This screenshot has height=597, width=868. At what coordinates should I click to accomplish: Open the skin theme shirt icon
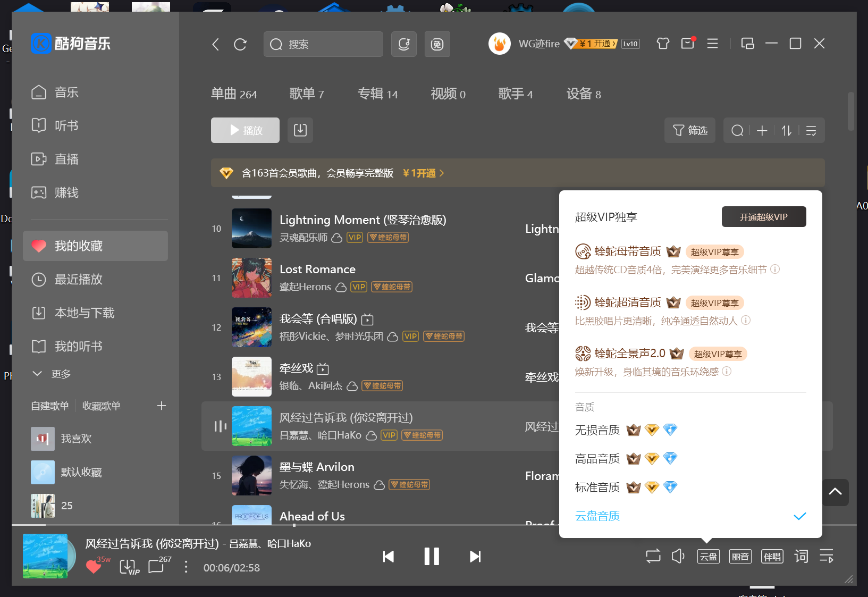663,44
